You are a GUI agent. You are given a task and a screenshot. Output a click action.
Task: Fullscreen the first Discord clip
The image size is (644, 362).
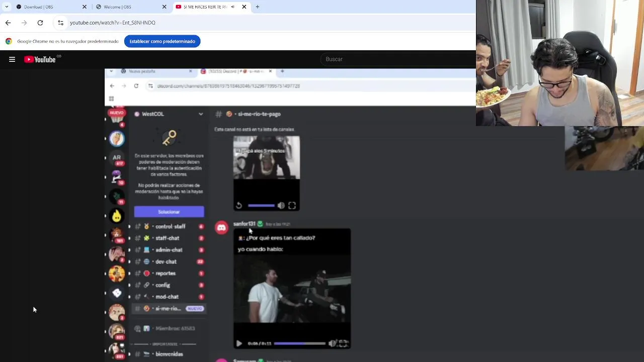[x=292, y=205]
